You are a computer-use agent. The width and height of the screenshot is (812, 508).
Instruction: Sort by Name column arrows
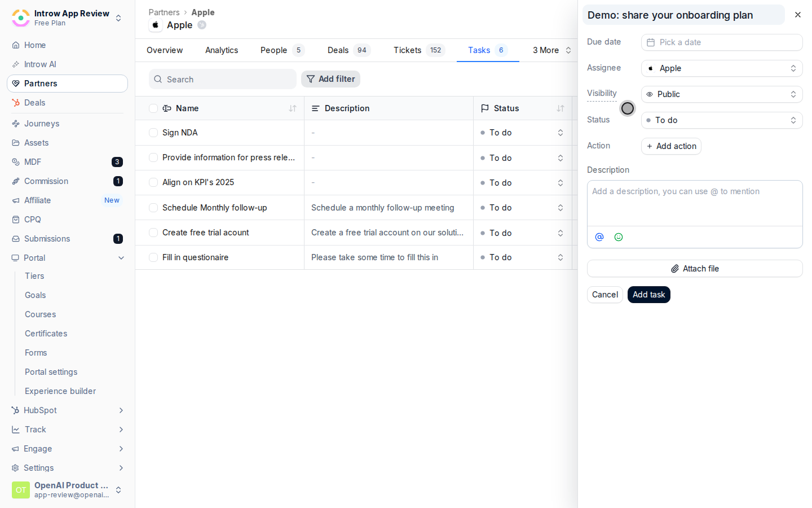click(293, 108)
